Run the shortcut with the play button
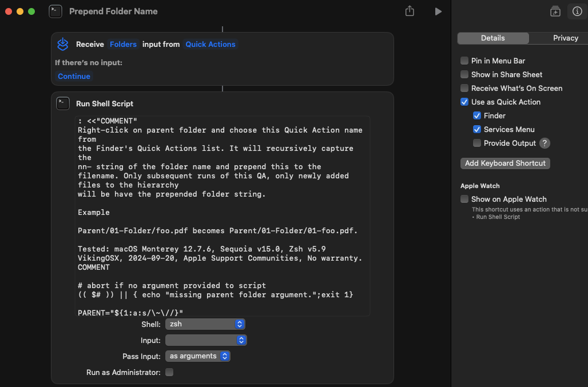 [438, 11]
